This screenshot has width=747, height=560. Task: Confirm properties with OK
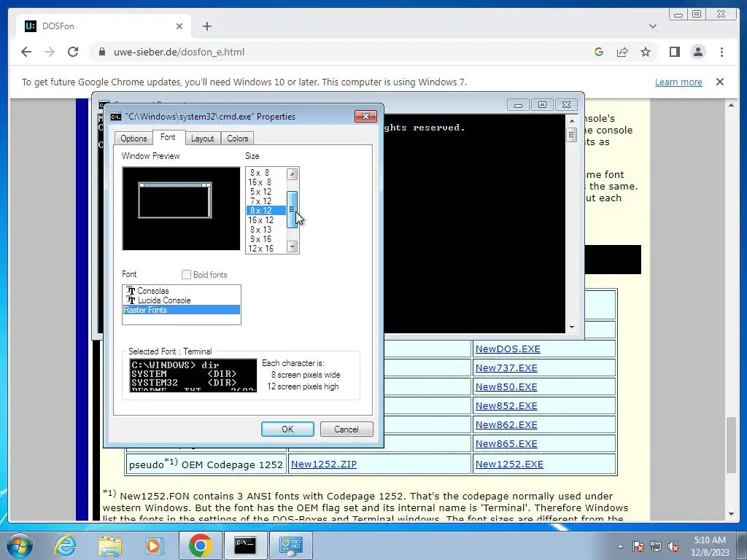click(x=287, y=429)
